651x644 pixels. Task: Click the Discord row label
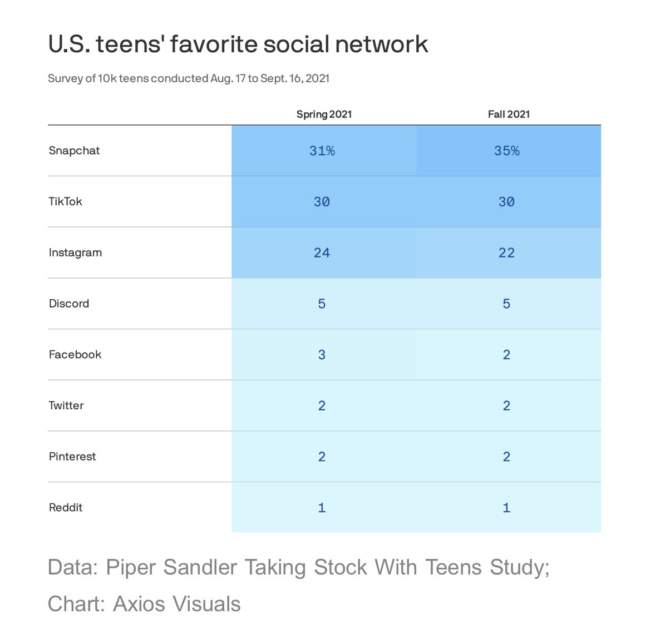point(69,304)
